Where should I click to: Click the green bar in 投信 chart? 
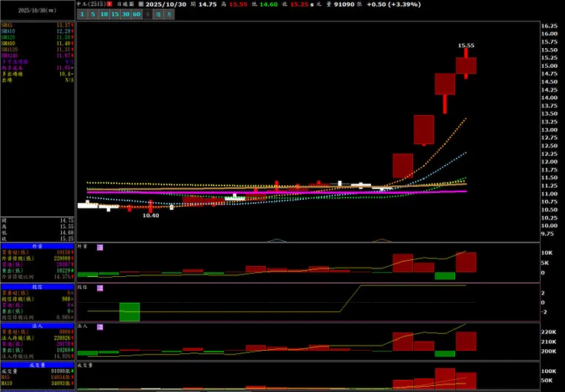pyautogui.click(x=129, y=312)
